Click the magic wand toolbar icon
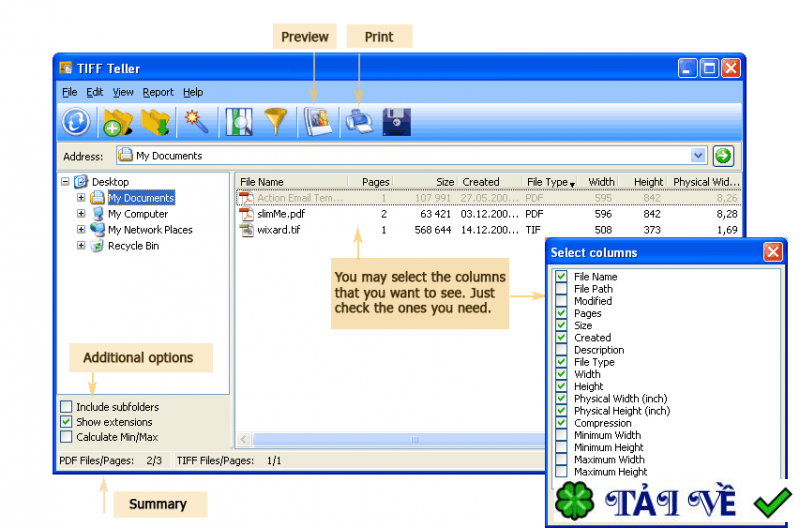Image resolution: width=800 pixels, height=528 pixels. pos(196,122)
